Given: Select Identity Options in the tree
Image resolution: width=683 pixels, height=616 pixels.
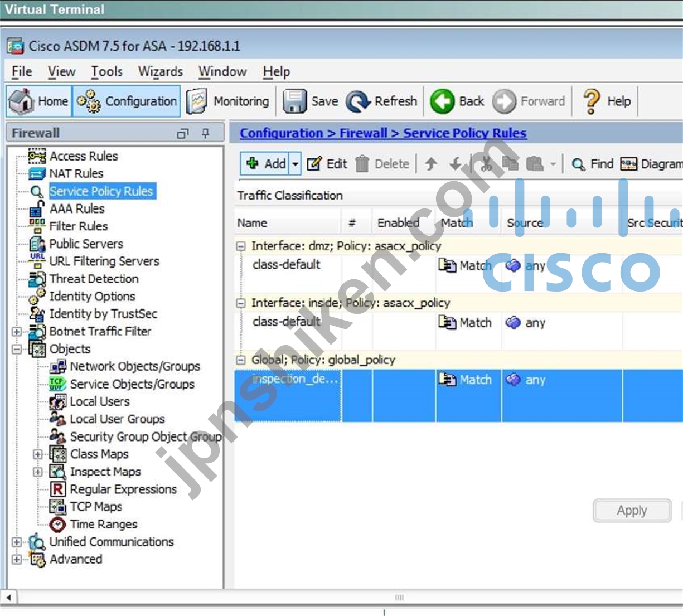Looking at the screenshot, I should pyautogui.click(x=92, y=297).
